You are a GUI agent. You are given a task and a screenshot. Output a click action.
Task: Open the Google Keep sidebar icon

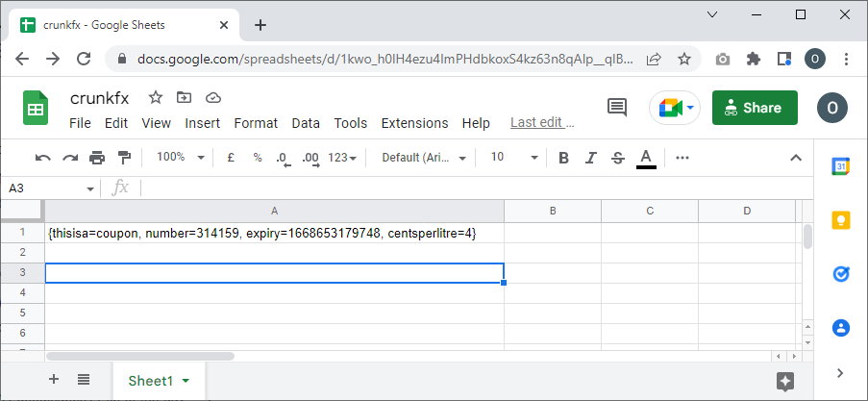[x=841, y=220]
